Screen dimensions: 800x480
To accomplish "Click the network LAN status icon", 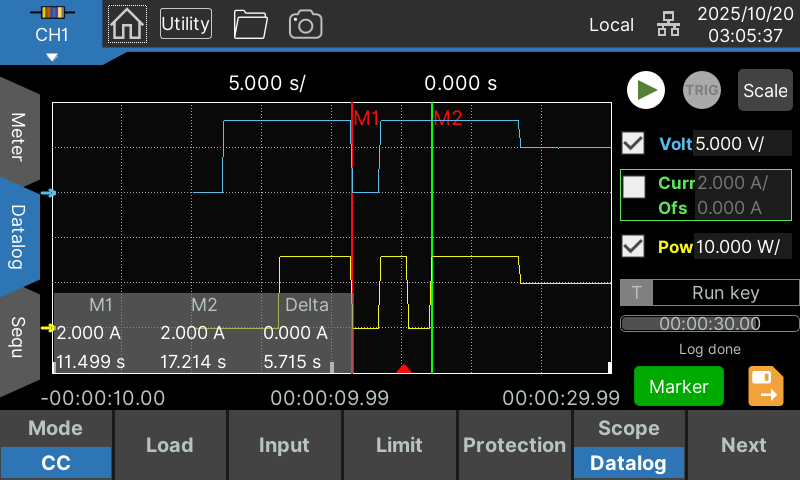I will pos(667,24).
